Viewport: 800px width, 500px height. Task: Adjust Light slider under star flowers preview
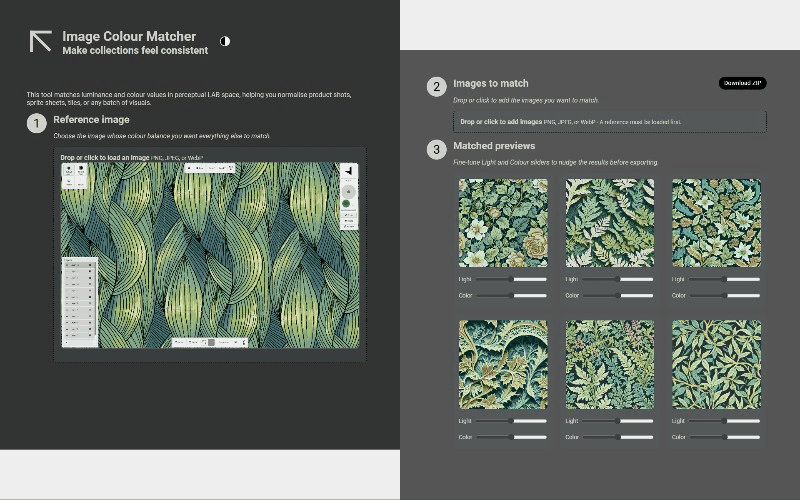[724, 279]
